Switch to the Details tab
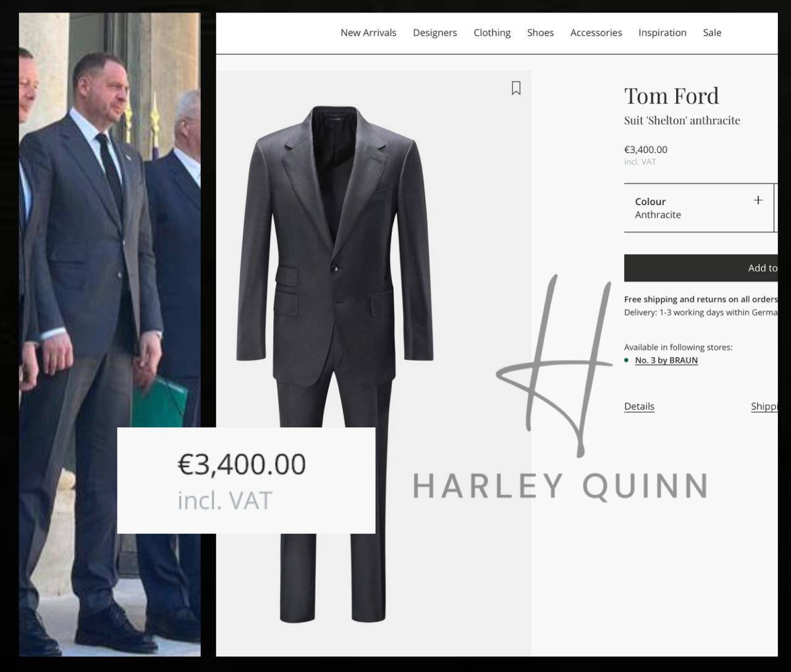 pos(639,406)
